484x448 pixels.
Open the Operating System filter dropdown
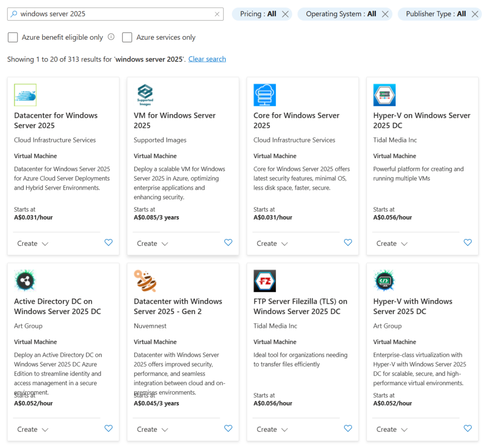click(341, 14)
